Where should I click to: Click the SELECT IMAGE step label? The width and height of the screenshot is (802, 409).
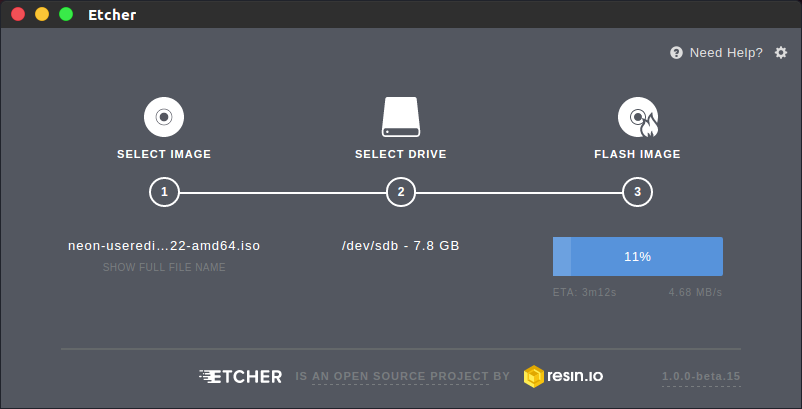click(x=164, y=154)
